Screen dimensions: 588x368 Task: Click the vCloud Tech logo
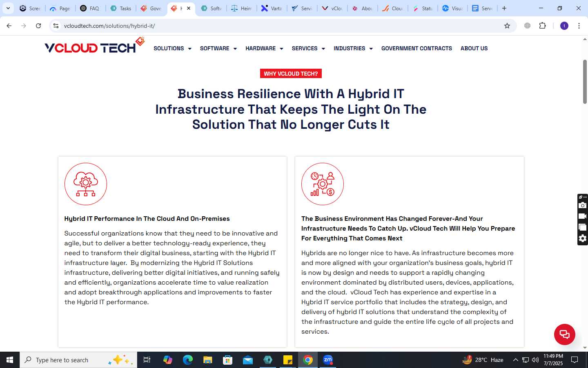(x=94, y=46)
